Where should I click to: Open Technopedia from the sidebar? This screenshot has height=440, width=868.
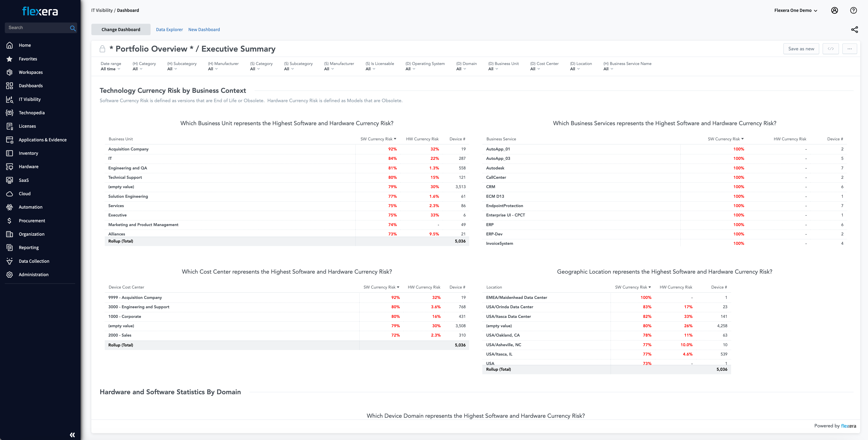[32, 113]
